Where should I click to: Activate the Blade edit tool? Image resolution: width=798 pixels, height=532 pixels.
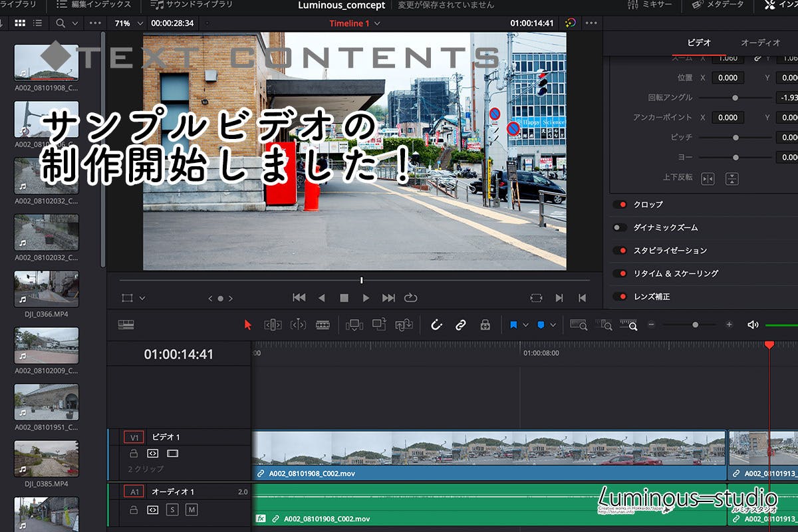(x=323, y=325)
